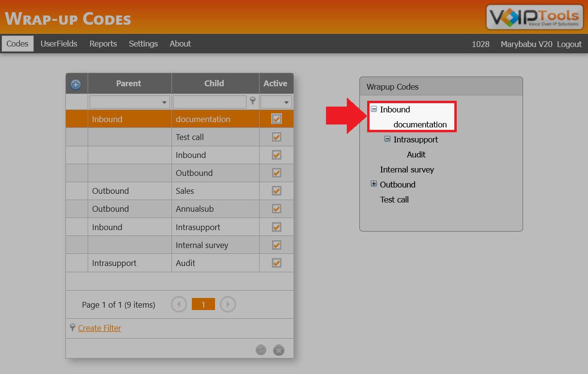Viewport: 588px width, 374px height.
Task: Click the previous page arrow icon
Action: pos(179,304)
